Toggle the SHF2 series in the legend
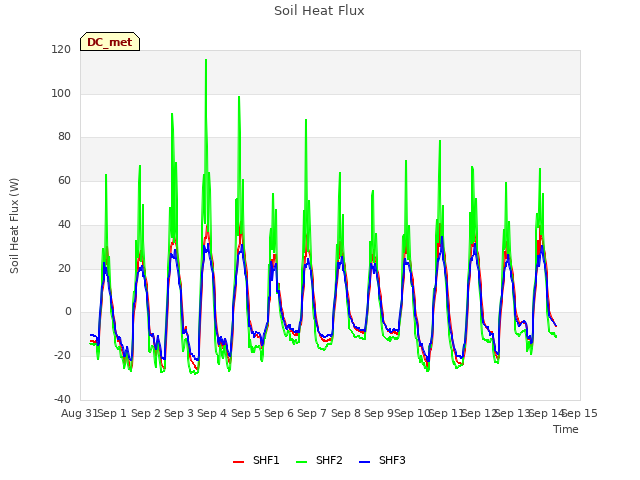 click(319, 460)
